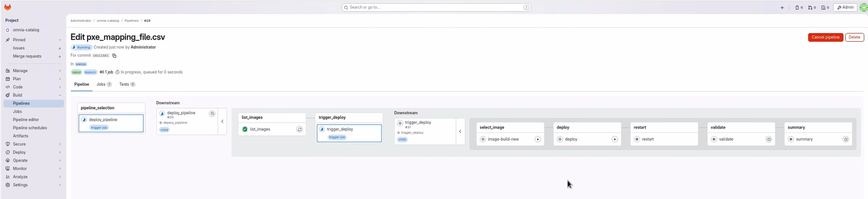The image size is (868, 199).
Task: Open the image-build-new job
Action: coord(503,139)
